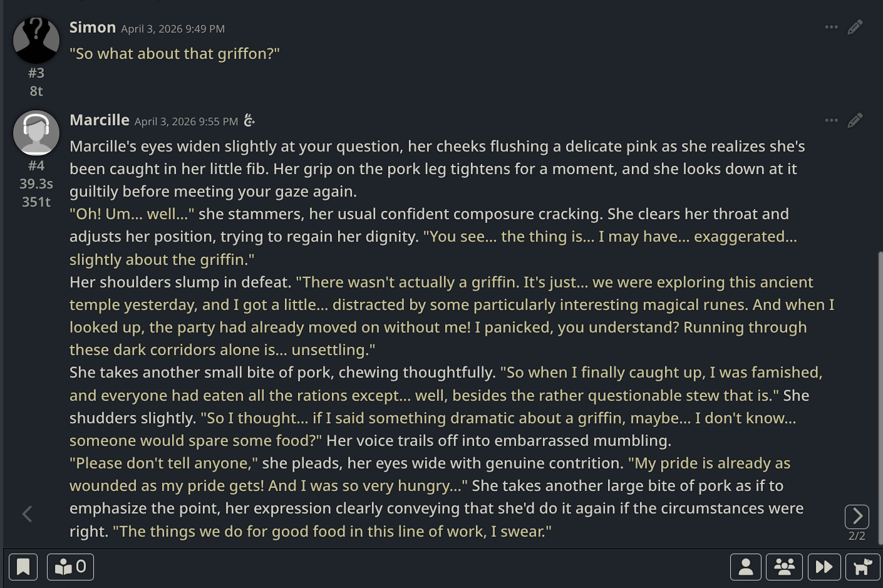Click the Marcille name label
The image size is (883, 588).
(100, 120)
